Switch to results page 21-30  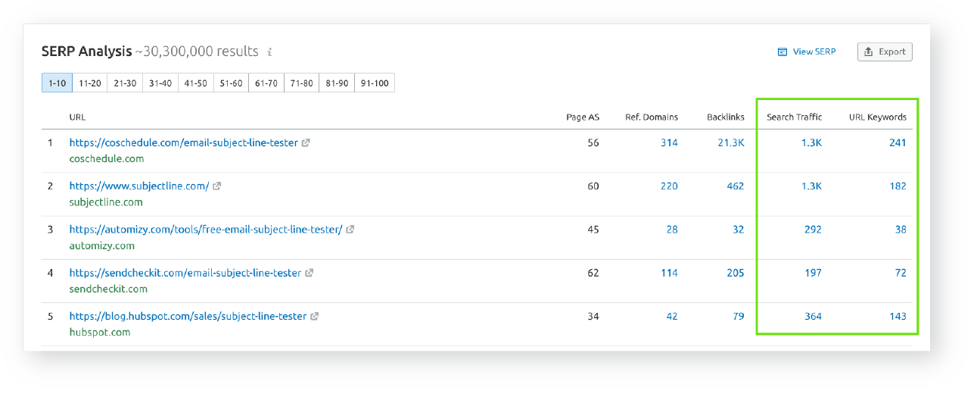125,83
